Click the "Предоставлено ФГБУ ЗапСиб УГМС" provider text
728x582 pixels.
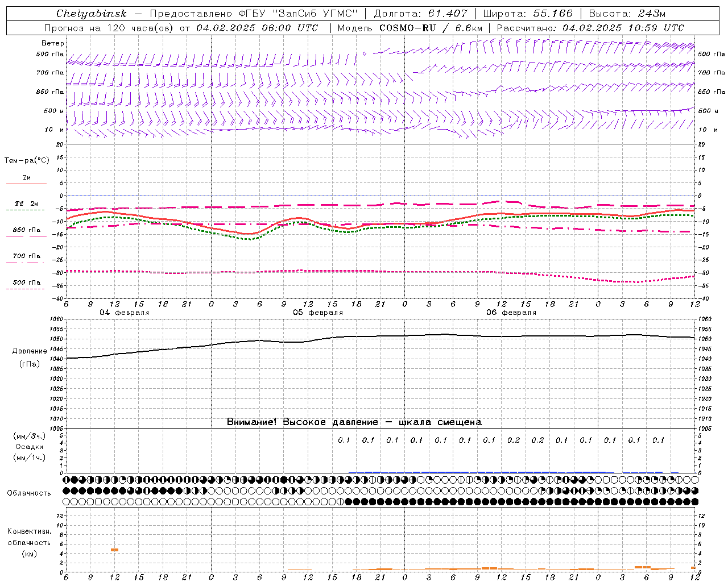pos(254,14)
